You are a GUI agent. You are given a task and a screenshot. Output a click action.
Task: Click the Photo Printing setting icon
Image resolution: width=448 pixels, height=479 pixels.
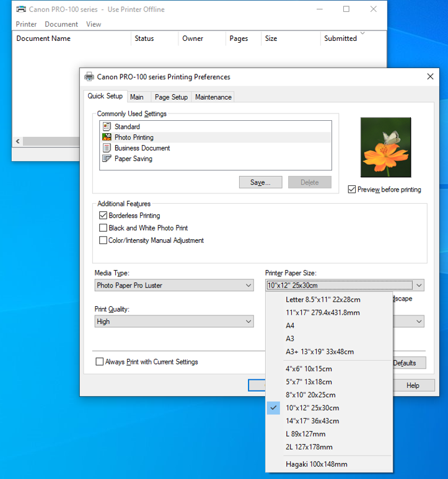(x=107, y=137)
